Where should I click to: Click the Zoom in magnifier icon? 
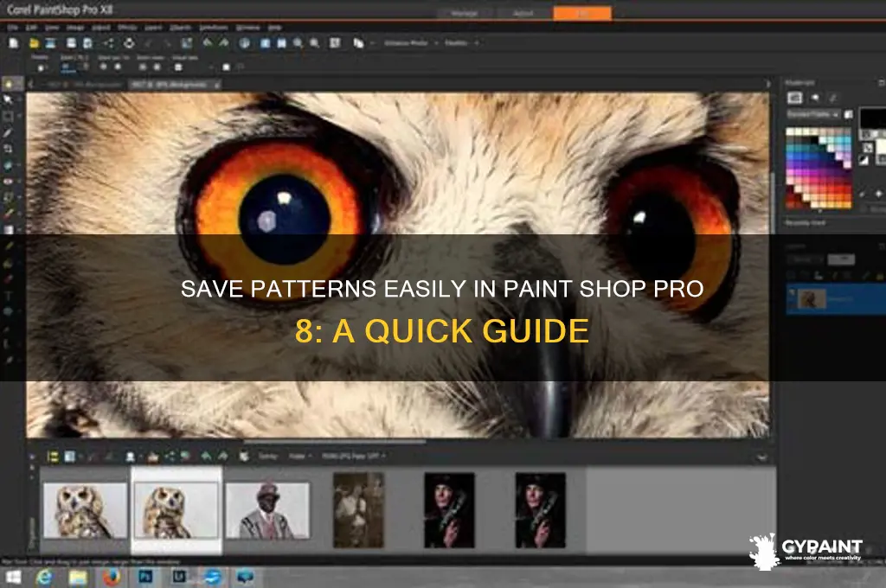298,43
